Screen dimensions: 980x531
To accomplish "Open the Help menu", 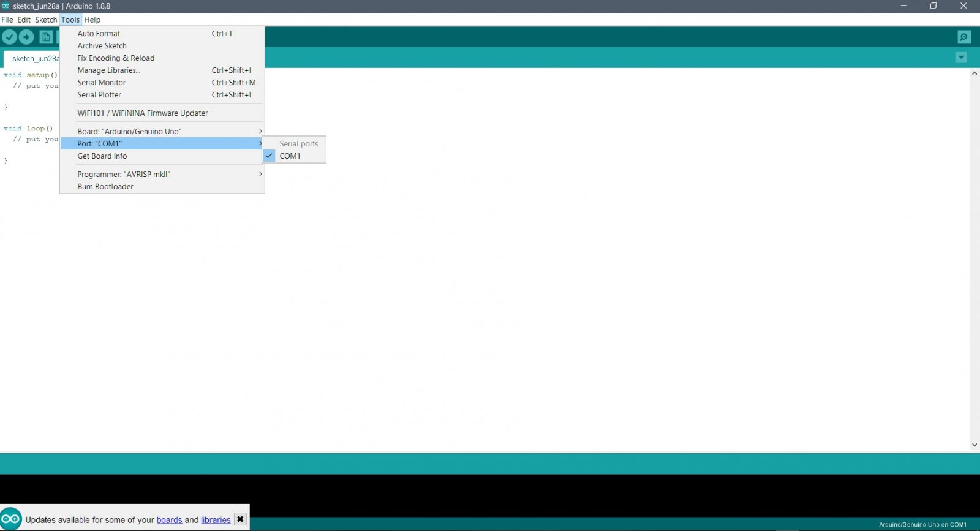I will [x=92, y=20].
